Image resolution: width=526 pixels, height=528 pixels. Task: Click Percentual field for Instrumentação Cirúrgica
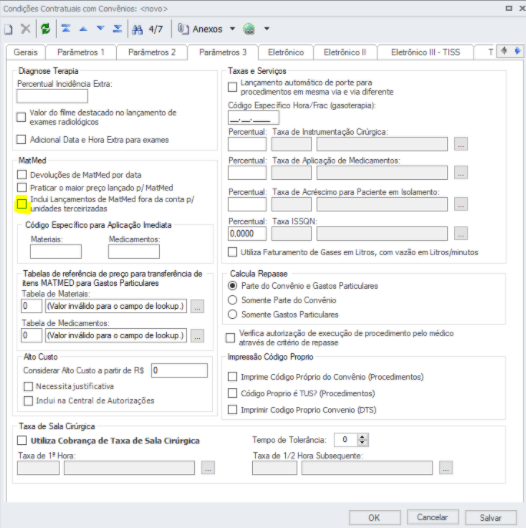pos(247,144)
